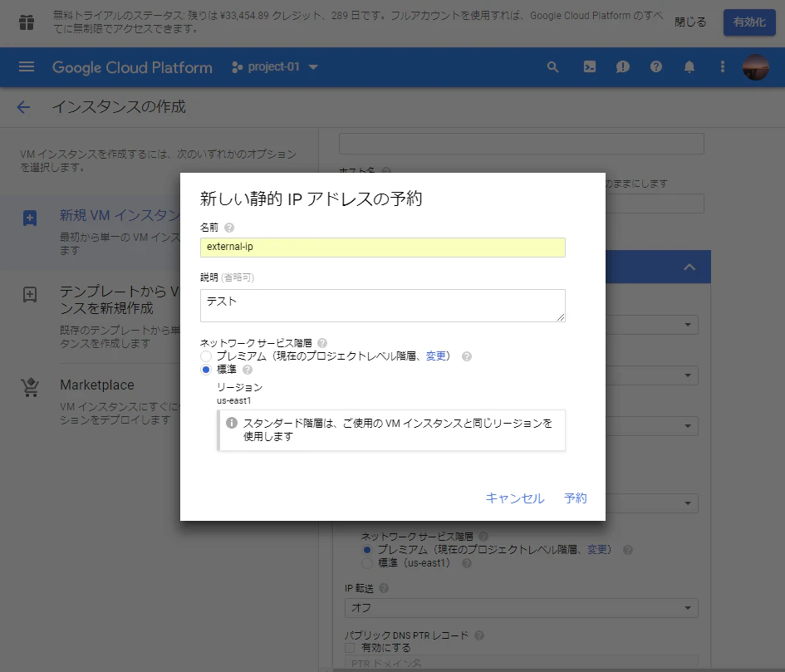The image size is (785, 672).
Task: Select プレミアム radio button in dialog
Action: [206, 356]
